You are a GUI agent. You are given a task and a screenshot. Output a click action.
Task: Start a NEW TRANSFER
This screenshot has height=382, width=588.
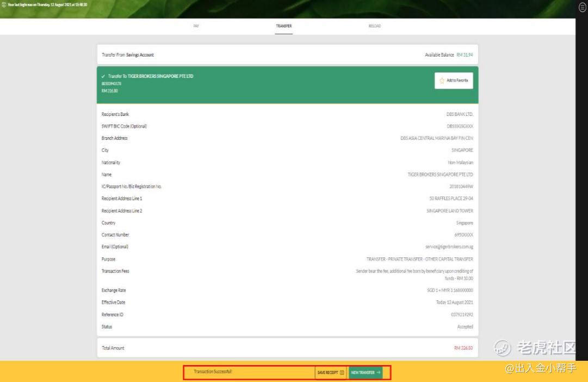point(366,373)
